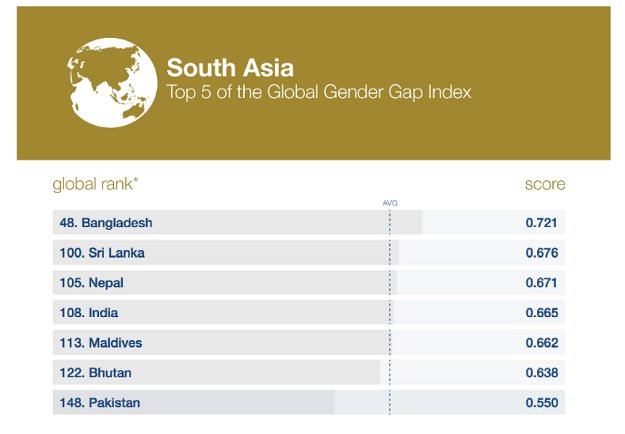This screenshot has height=434, width=625.
Task: Click the Global Gender Gap Index subtitle
Action: click(x=319, y=92)
